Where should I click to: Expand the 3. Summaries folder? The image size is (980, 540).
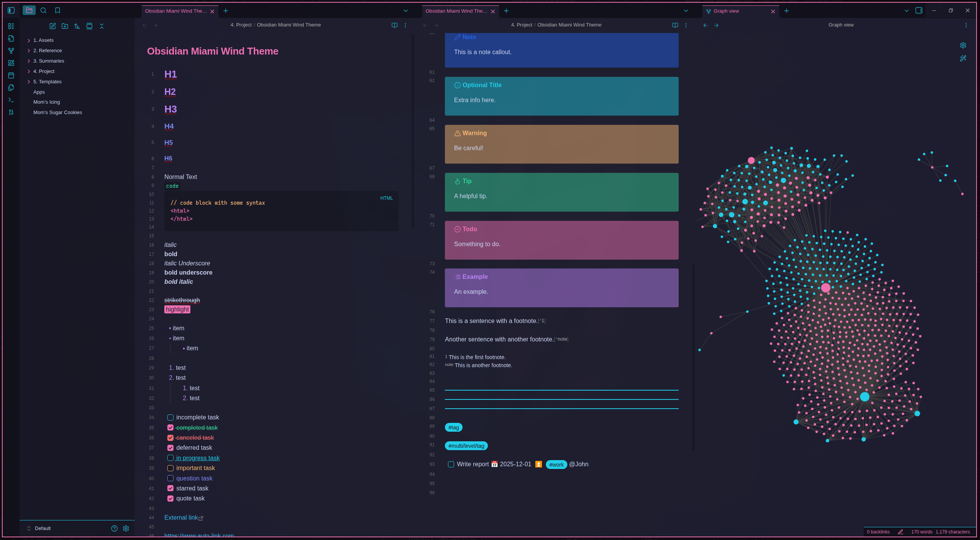tap(29, 61)
